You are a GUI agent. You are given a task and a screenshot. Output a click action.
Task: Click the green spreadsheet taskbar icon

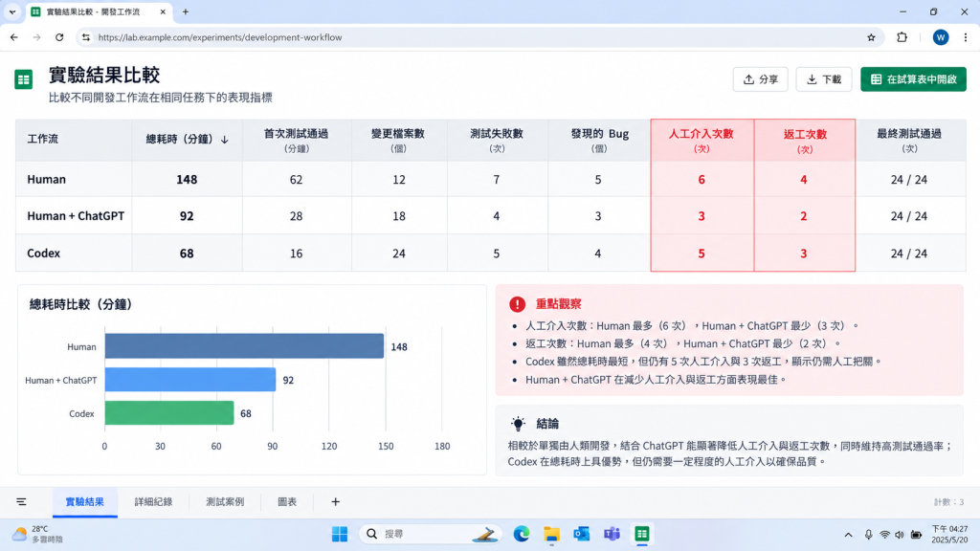click(x=642, y=534)
